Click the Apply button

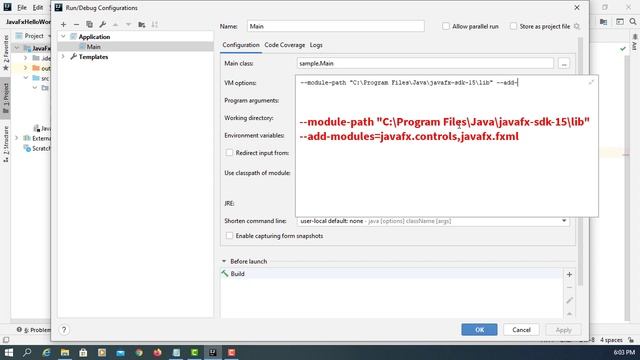pos(563,330)
